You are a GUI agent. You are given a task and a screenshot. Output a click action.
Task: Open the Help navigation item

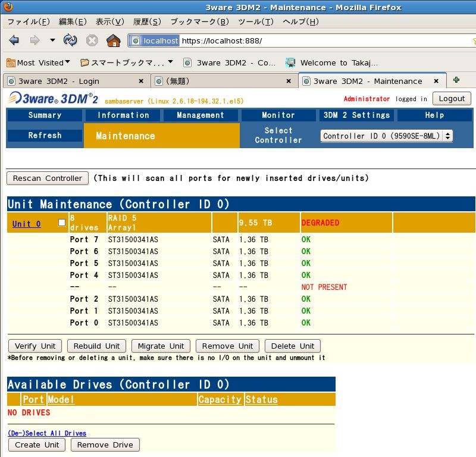(x=434, y=115)
